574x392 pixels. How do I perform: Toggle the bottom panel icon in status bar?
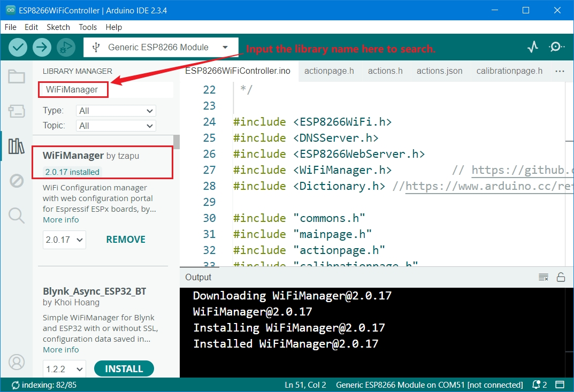click(560, 385)
